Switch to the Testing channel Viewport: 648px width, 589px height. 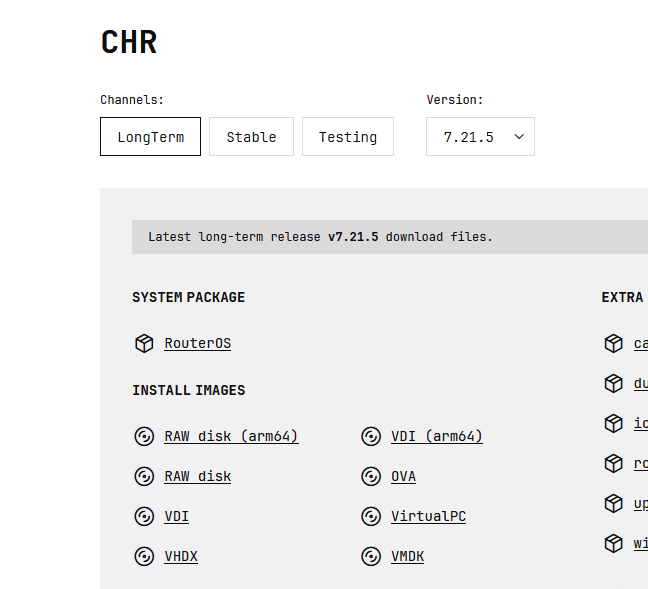(x=348, y=136)
